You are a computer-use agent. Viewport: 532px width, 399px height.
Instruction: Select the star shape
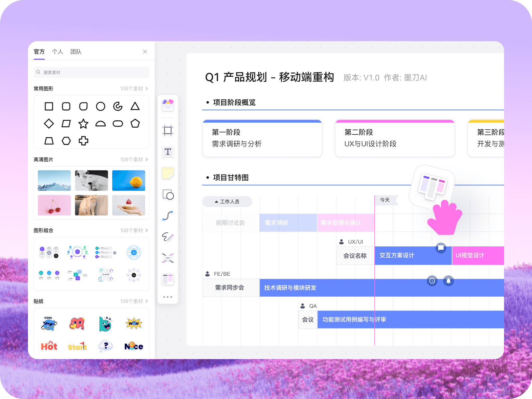coord(83,124)
